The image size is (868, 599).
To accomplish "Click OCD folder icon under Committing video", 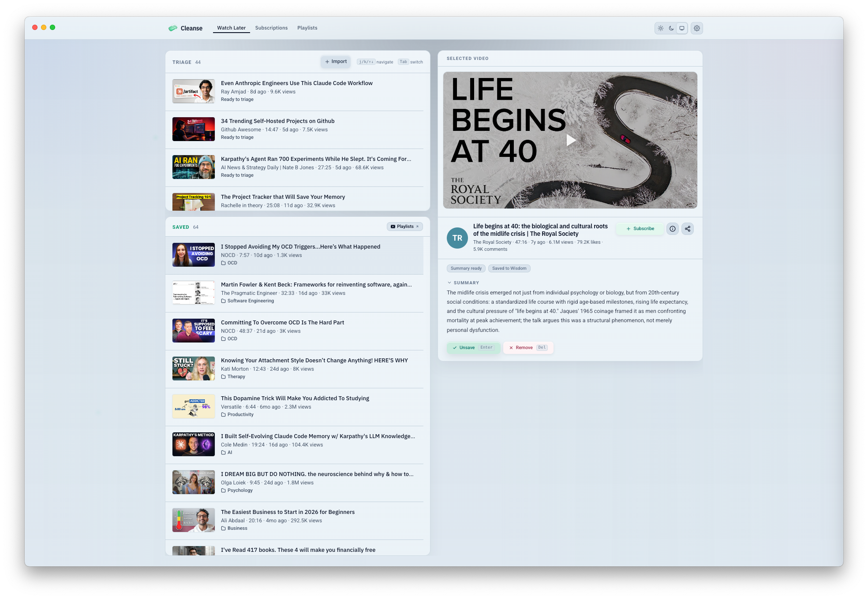I will pyautogui.click(x=223, y=339).
